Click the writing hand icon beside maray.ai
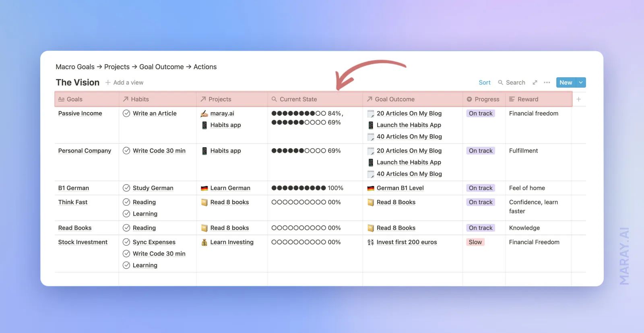 (204, 114)
